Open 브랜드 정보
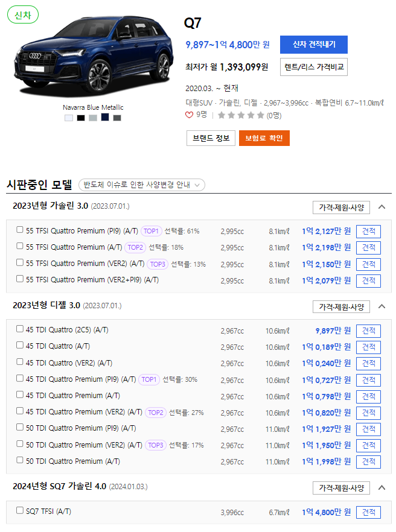Viewport: 396px width, 532px height. point(211,138)
